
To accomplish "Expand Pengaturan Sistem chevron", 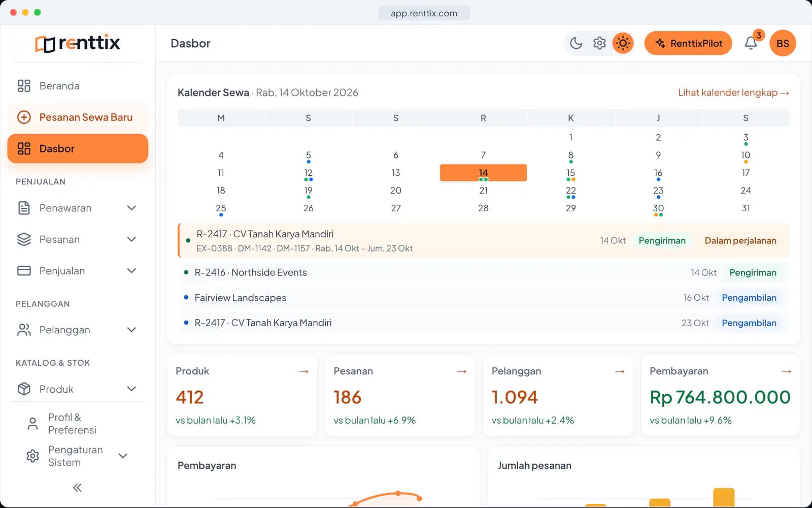I will click(123, 456).
